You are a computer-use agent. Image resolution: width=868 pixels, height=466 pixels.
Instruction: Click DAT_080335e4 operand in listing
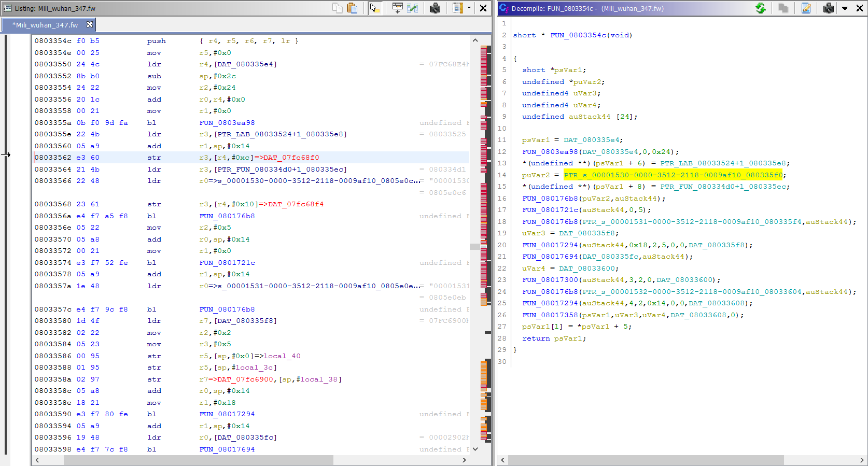[x=246, y=64]
